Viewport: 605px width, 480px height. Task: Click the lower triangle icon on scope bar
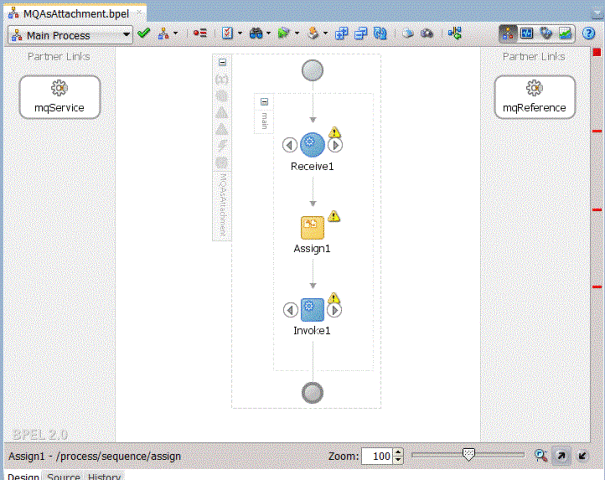click(222, 129)
